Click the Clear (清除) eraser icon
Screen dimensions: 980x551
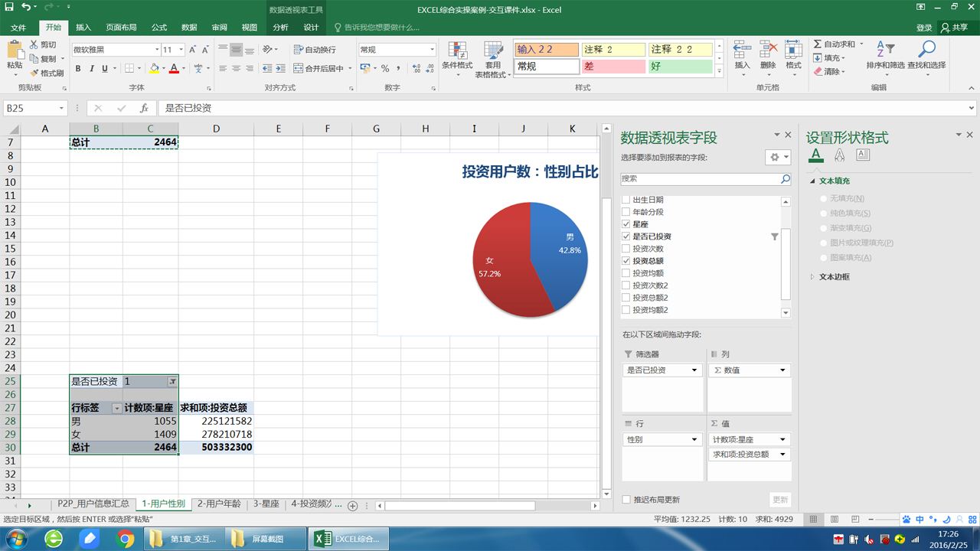818,72
